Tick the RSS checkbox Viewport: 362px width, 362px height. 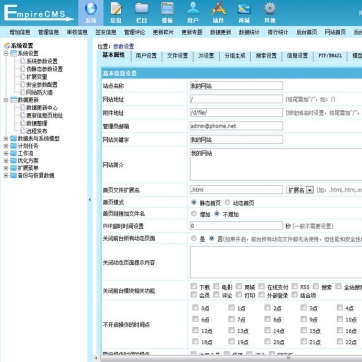(x=295, y=286)
